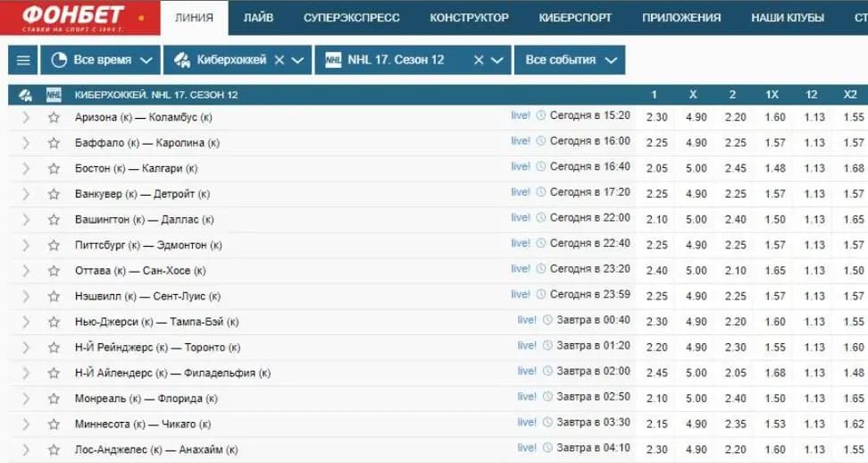Expand the Оттава — Сан-Хосе row chevron
Image resolution: width=868 pixels, height=463 pixels.
click(x=26, y=271)
